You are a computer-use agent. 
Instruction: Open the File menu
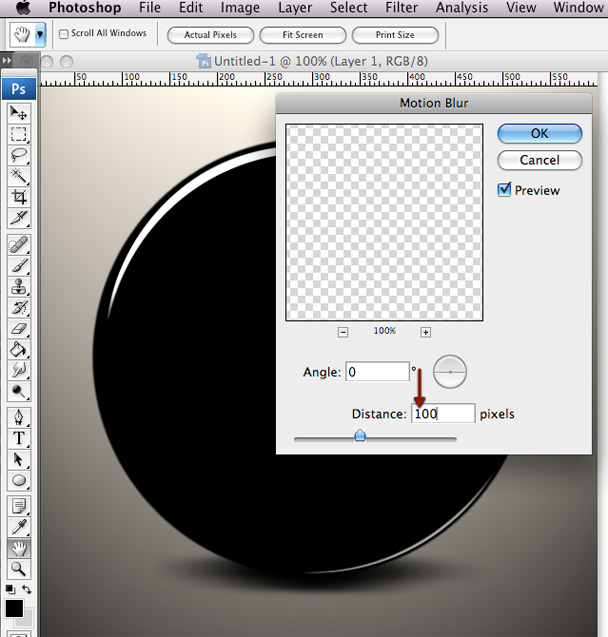coord(150,7)
